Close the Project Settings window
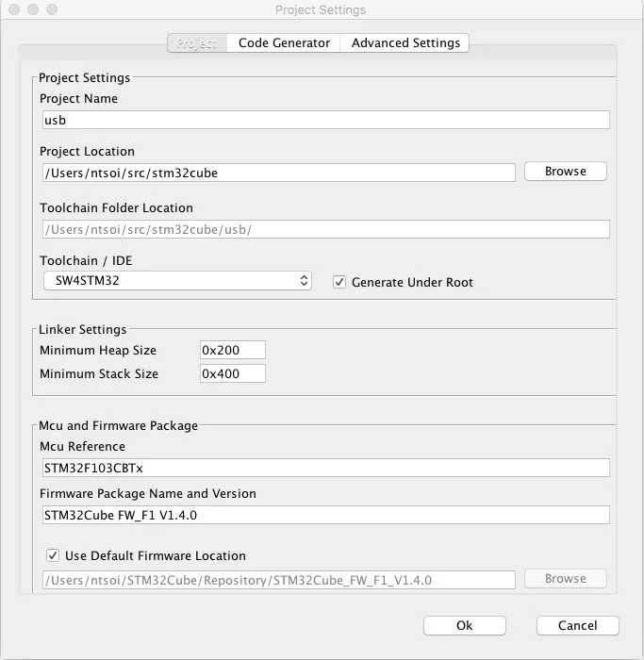The width and height of the screenshot is (644, 660). (14, 9)
